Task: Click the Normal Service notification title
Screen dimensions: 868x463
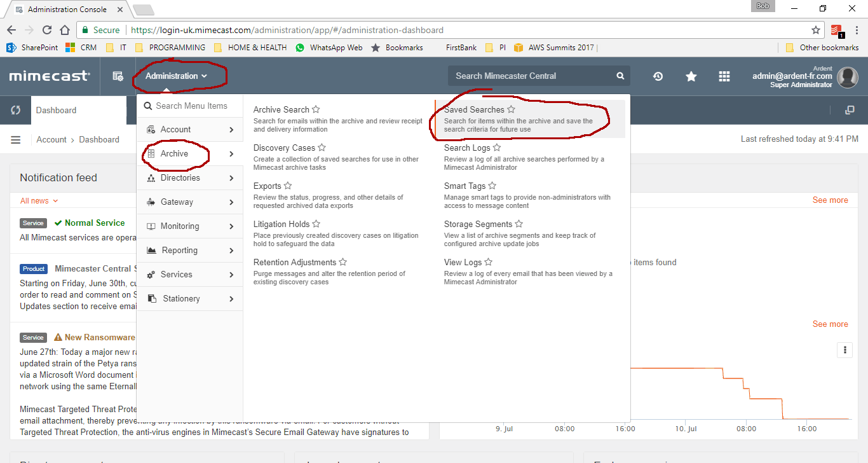Action: pos(95,223)
